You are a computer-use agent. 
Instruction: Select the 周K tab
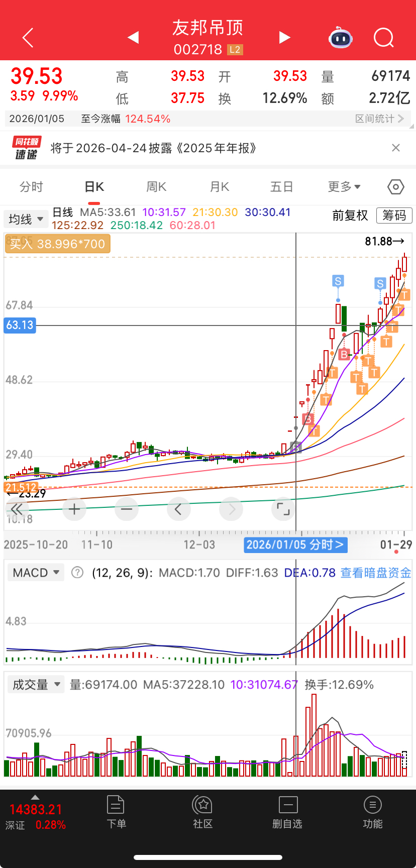(x=156, y=187)
